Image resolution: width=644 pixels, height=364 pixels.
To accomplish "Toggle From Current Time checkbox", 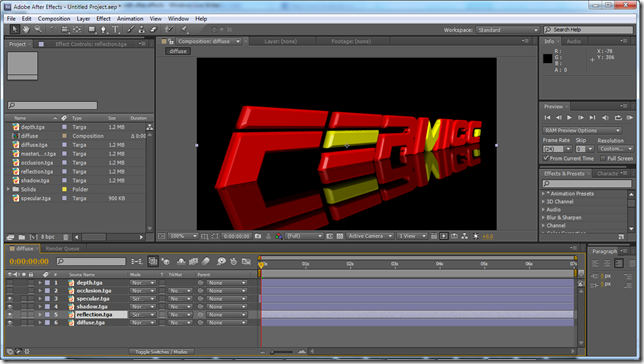I will click(x=546, y=158).
